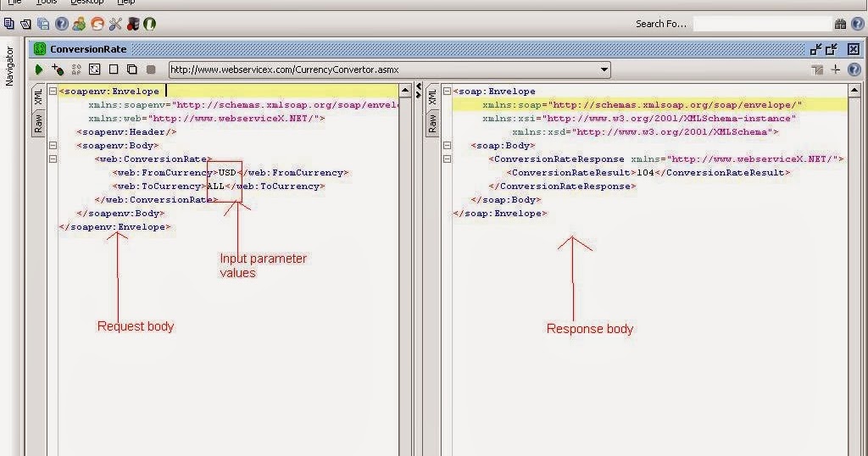The width and height of the screenshot is (868, 456).
Task: Click the green circle loadUI icon
Action: coord(149,24)
